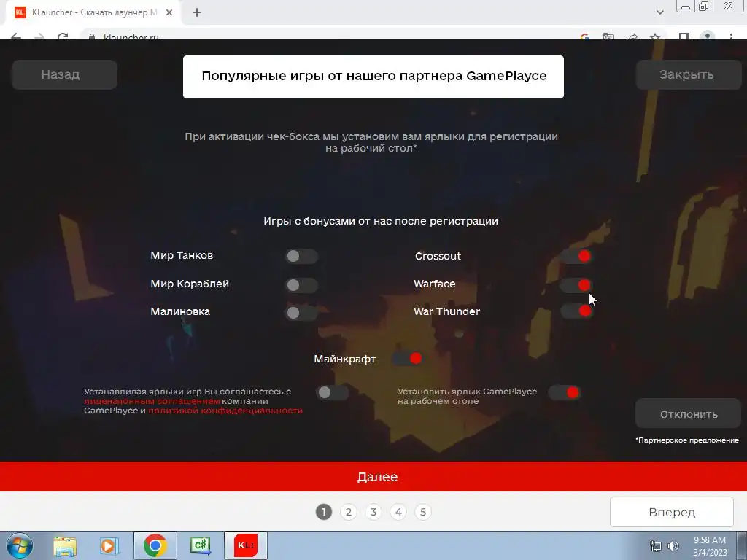747x560 pixels.
Task: Enable the license agreement consent switch
Action: click(x=333, y=392)
